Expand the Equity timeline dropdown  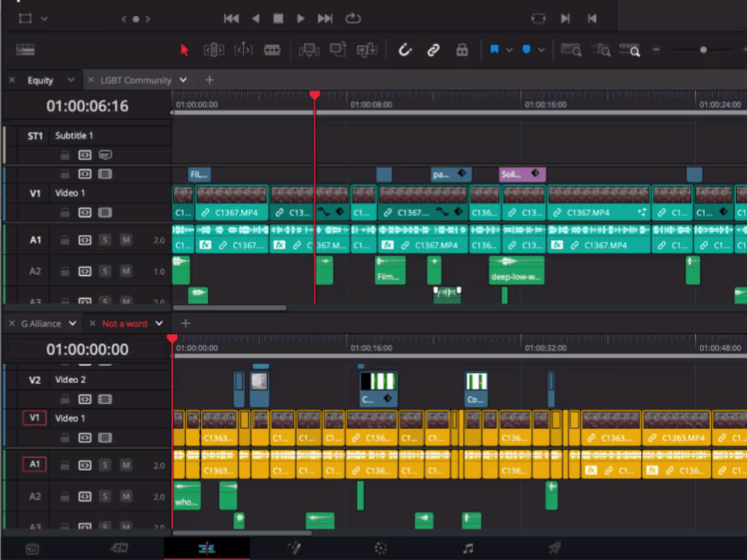[x=71, y=79]
